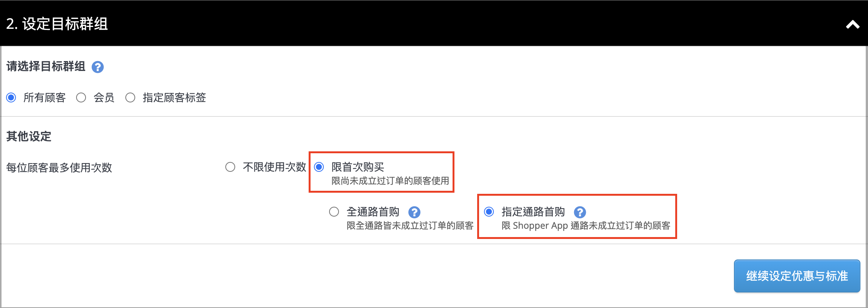Select the 限首次购买 radio button
The width and height of the screenshot is (868, 308).
tap(319, 167)
